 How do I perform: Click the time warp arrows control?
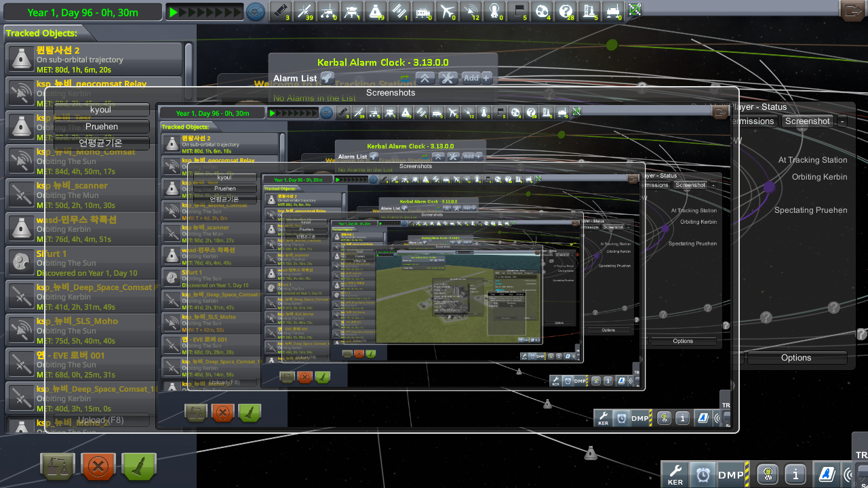[x=204, y=12]
